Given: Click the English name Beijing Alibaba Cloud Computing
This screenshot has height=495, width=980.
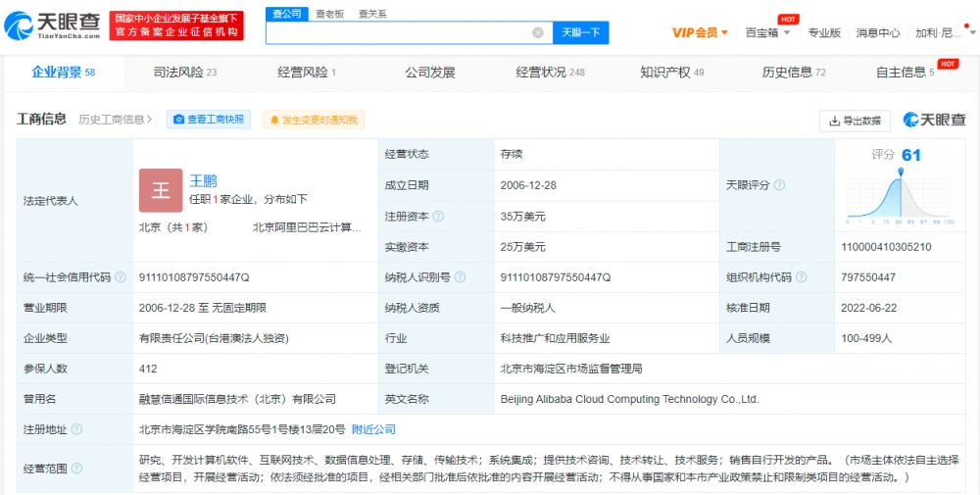Looking at the screenshot, I should coord(629,399).
